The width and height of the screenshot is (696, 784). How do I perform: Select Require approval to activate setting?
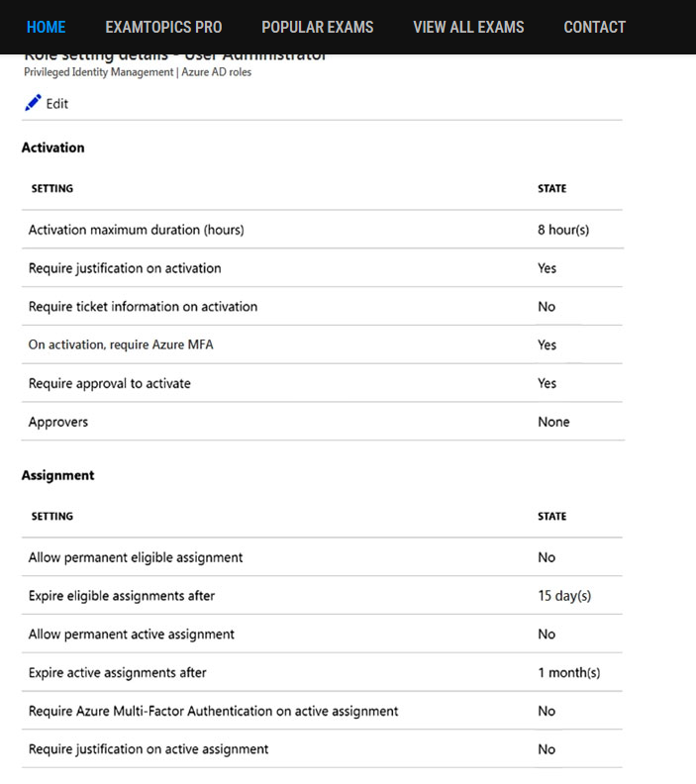click(x=322, y=383)
